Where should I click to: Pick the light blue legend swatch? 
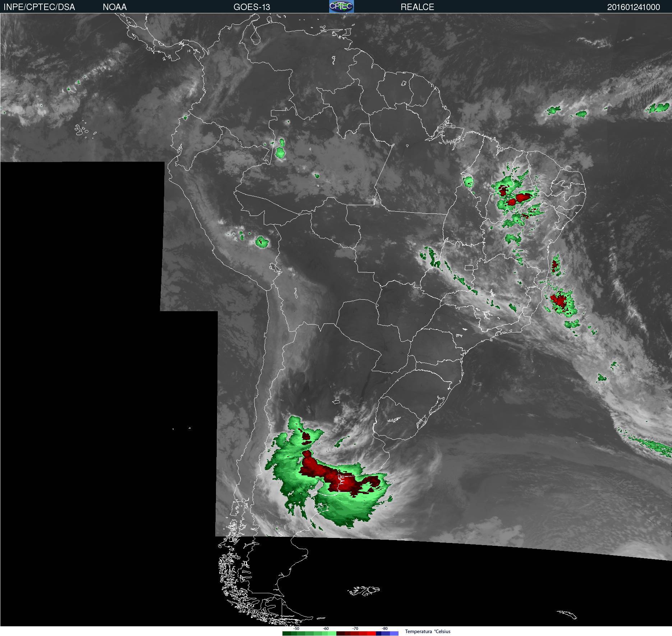(394, 633)
